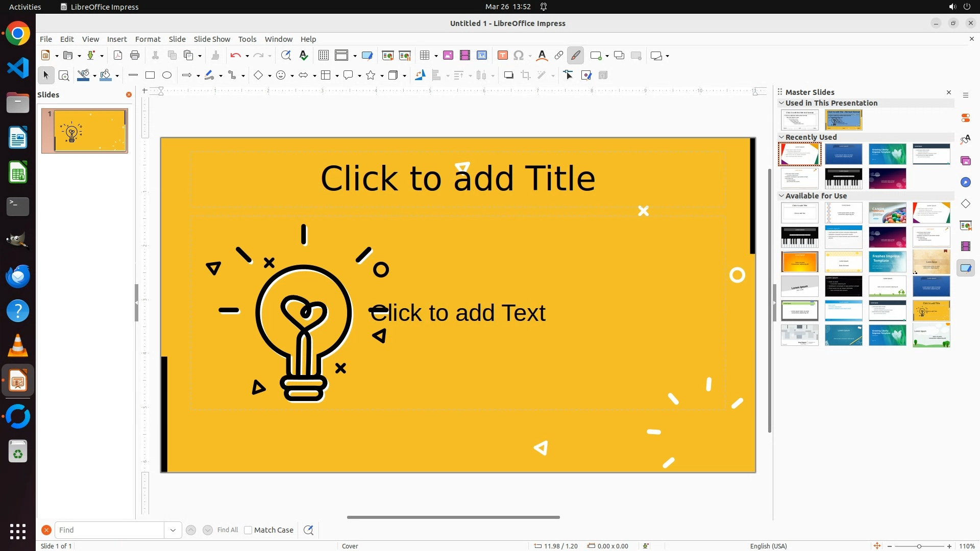Collapse the Recently Used section
The image size is (980, 551).
781,137
